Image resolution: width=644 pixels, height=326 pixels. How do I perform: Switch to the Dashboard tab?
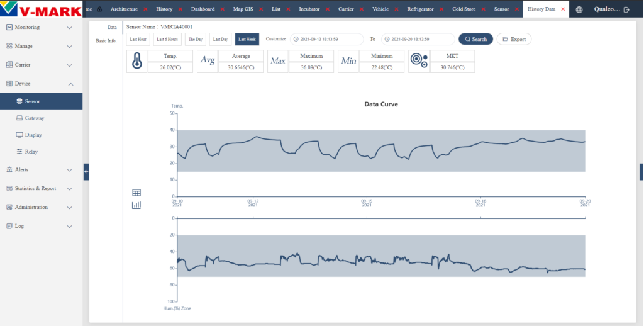click(203, 9)
